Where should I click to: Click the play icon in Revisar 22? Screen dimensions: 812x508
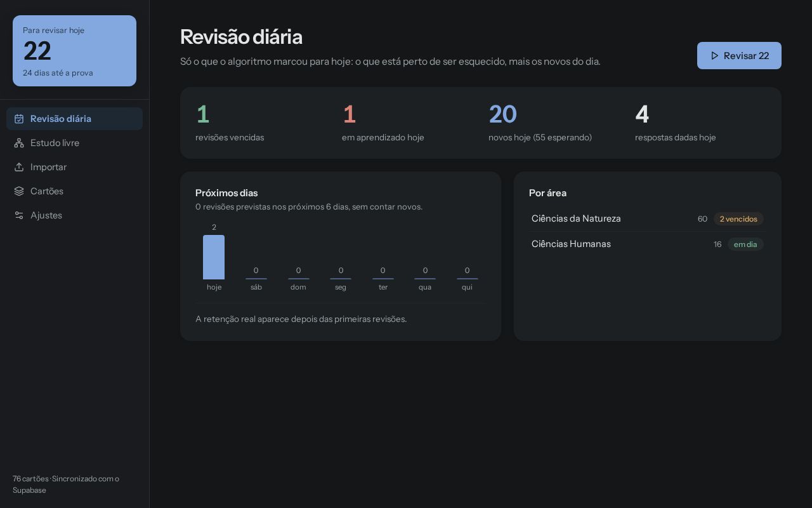tap(715, 56)
